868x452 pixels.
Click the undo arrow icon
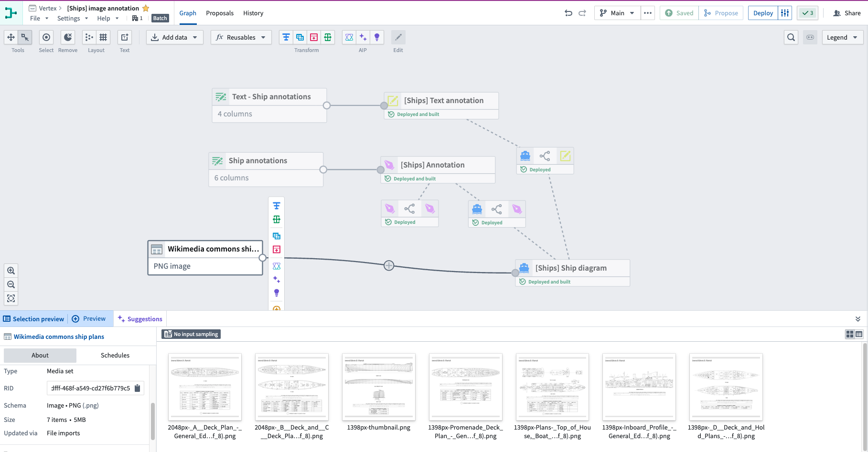[x=568, y=13]
